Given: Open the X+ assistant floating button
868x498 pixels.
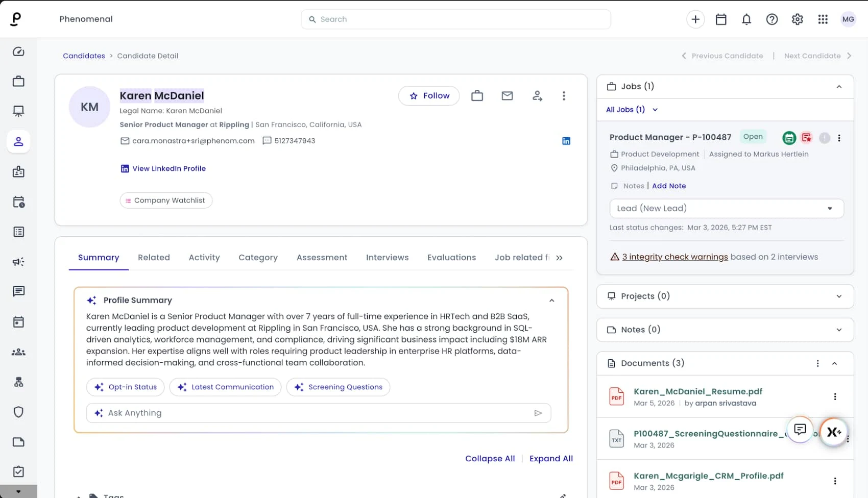Looking at the screenshot, I should pyautogui.click(x=834, y=432).
